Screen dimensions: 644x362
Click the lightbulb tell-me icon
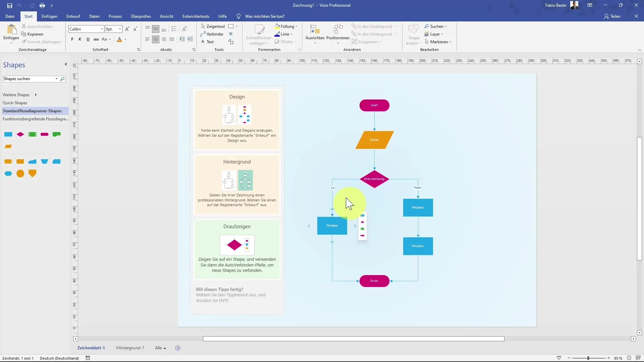tap(238, 16)
